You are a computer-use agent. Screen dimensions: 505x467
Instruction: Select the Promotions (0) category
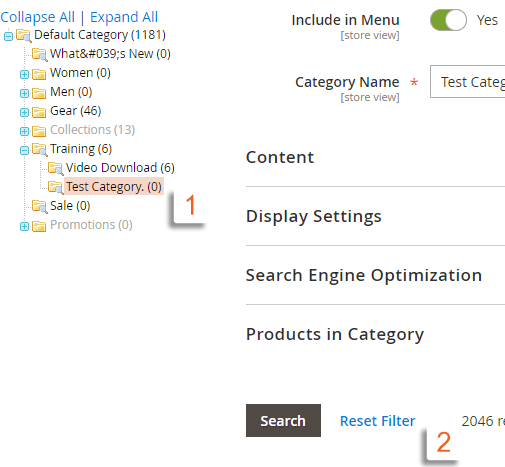[x=91, y=225]
